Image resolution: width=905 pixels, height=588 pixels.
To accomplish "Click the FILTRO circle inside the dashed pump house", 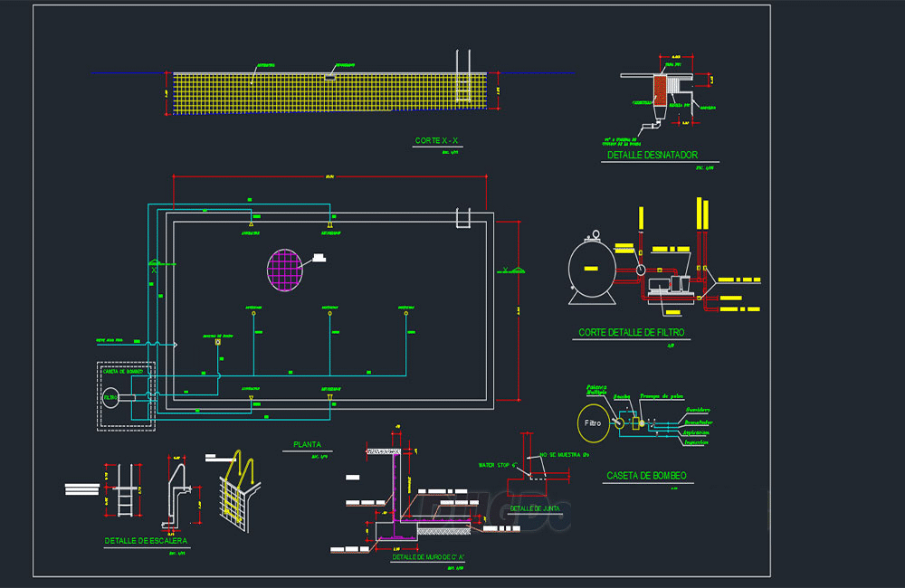I will pyautogui.click(x=110, y=397).
